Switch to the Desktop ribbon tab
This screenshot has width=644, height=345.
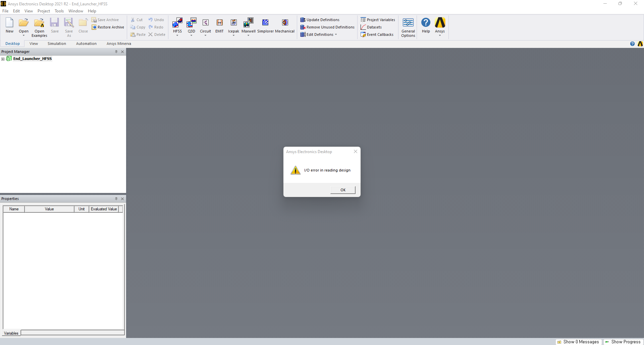(x=12, y=44)
